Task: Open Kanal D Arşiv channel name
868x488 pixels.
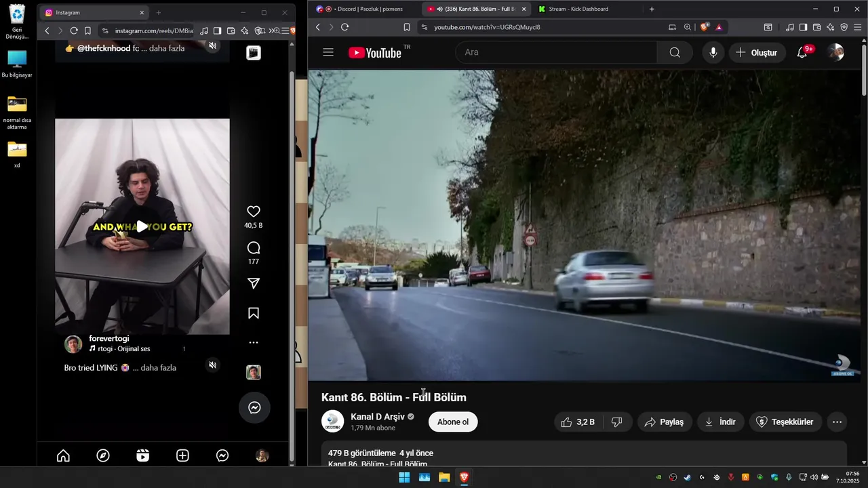Action: coord(378,416)
